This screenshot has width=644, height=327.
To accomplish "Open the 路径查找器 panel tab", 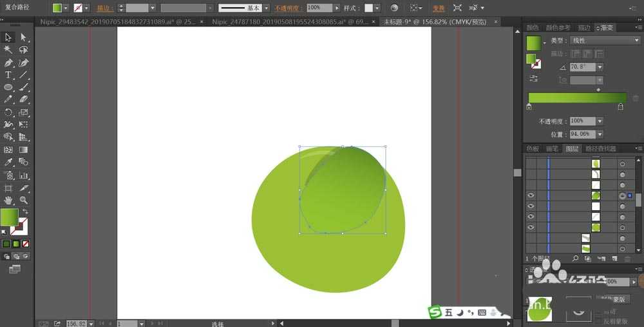I will click(600, 148).
